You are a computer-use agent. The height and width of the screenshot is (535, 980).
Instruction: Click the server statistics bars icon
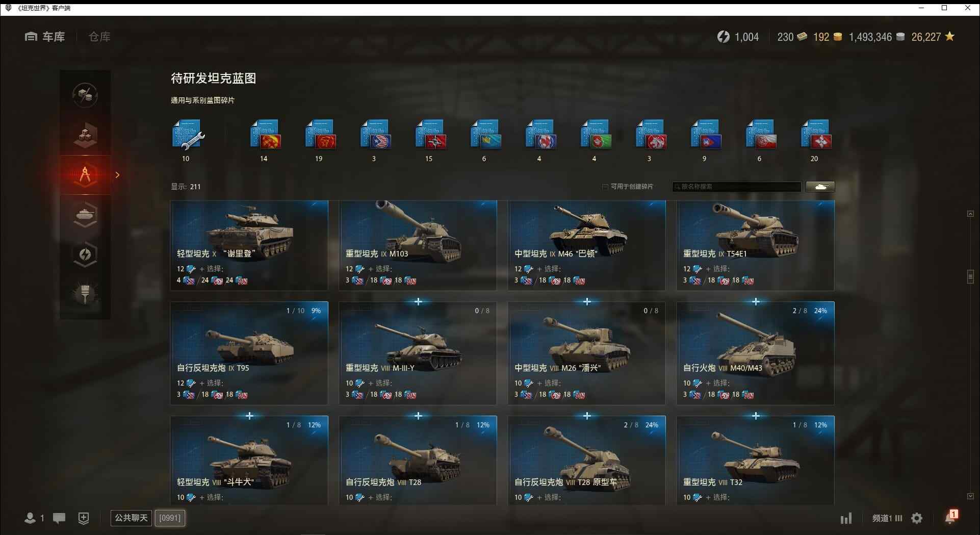[846, 519]
